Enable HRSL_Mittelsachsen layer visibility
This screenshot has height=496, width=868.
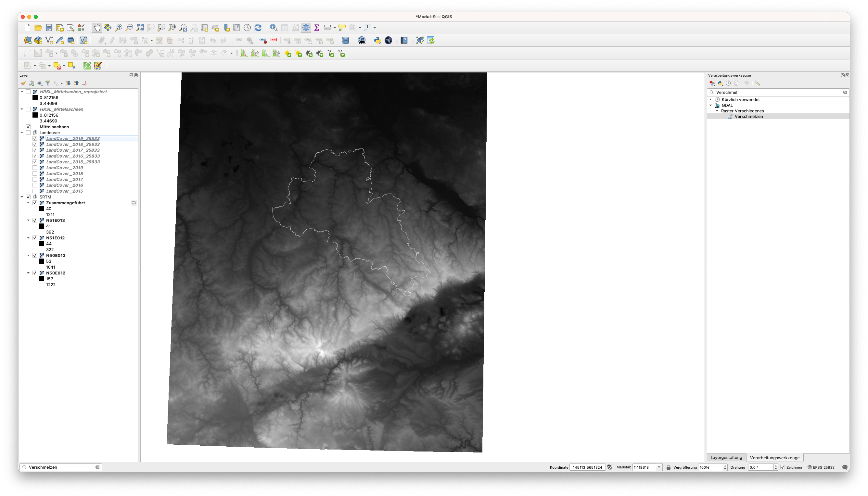click(28, 109)
